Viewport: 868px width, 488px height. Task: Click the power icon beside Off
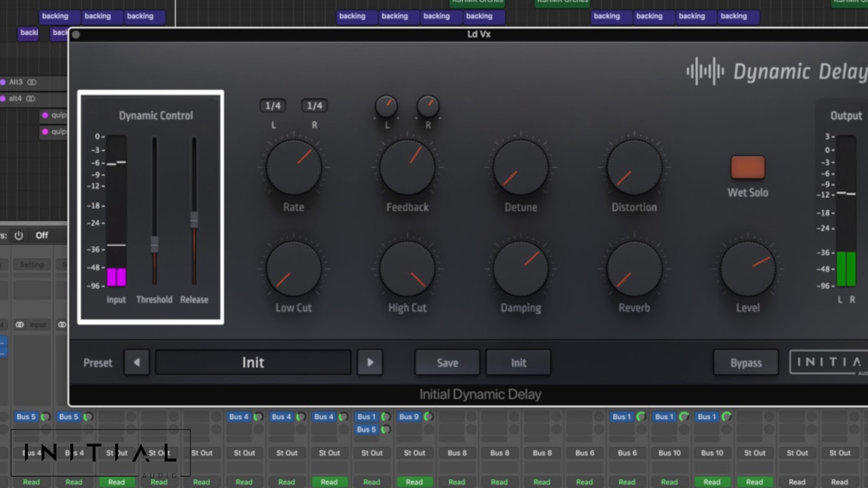(x=19, y=235)
